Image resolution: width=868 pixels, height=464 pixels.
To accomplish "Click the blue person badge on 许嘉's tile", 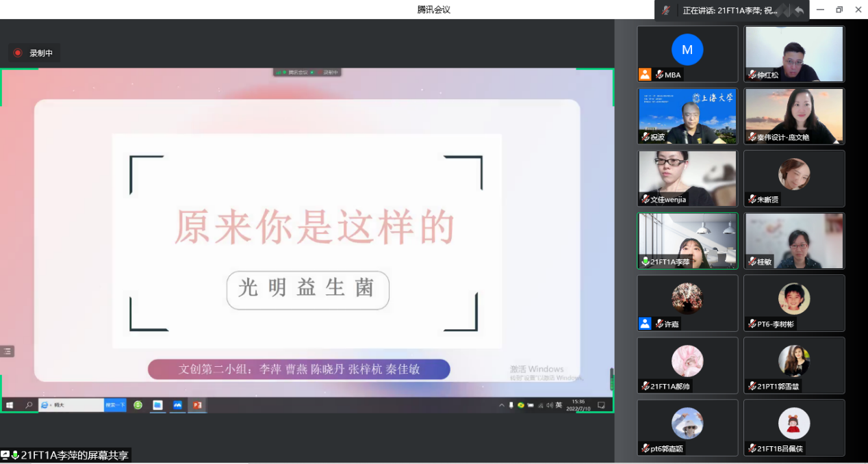I will click(x=645, y=324).
